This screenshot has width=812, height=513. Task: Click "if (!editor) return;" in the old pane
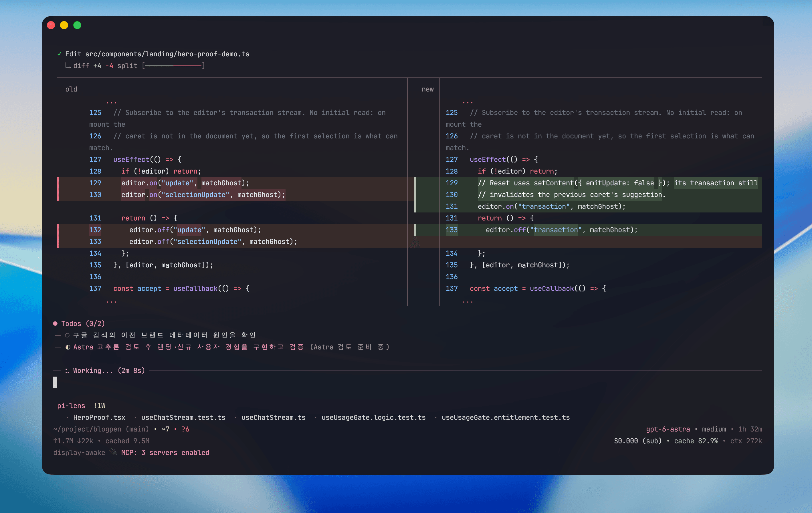tap(161, 171)
